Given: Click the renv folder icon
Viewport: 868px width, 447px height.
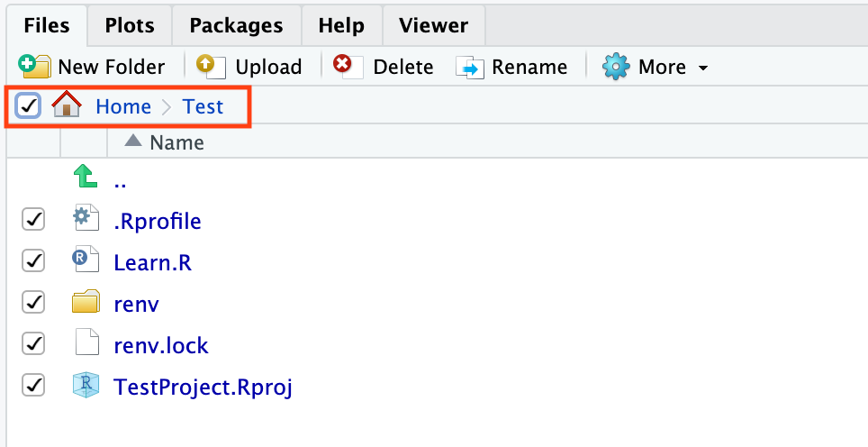Looking at the screenshot, I should coord(85,303).
